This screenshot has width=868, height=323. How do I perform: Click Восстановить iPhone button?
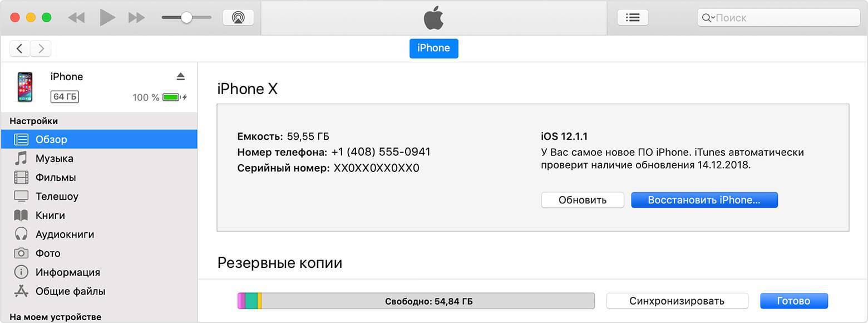pyautogui.click(x=704, y=200)
